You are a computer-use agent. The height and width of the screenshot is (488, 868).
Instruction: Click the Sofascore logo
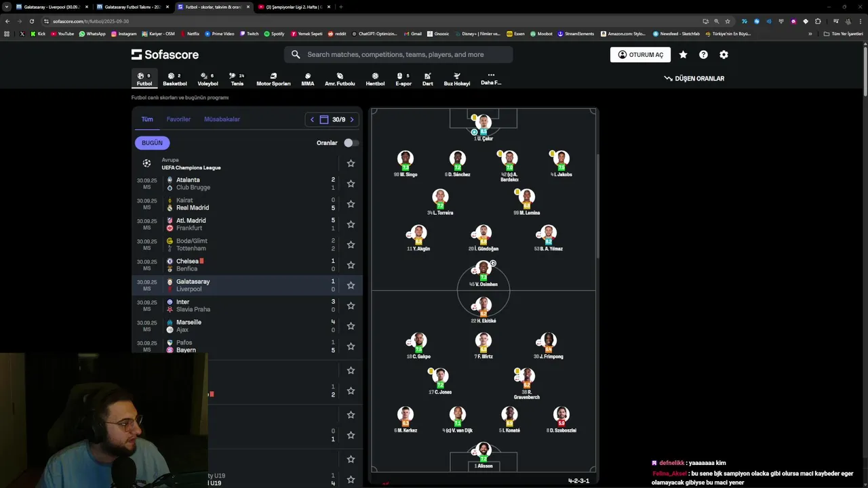(x=165, y=54)
